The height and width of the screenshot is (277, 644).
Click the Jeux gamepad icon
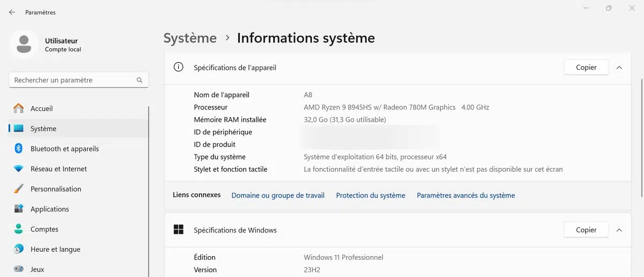tap(19, 269)
